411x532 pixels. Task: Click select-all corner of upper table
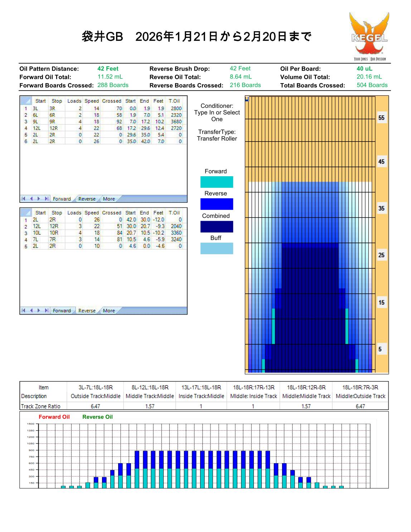coord(26,101)
